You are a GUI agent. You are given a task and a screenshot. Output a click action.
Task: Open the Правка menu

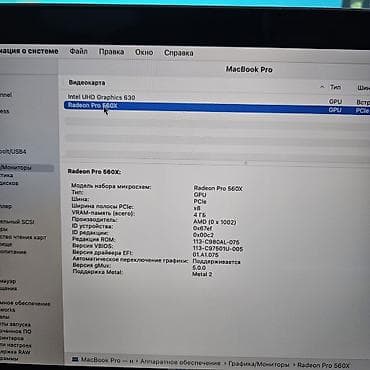pos(111,52)
